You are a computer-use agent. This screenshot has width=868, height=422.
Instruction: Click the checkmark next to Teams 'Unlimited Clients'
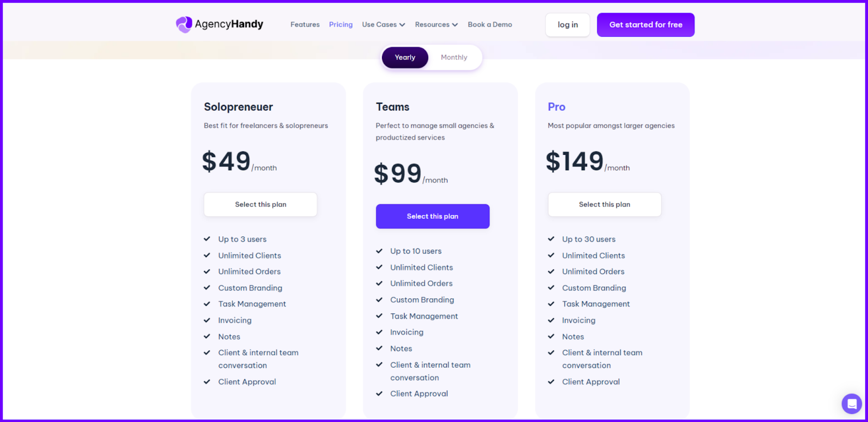[x=379, y=267]
